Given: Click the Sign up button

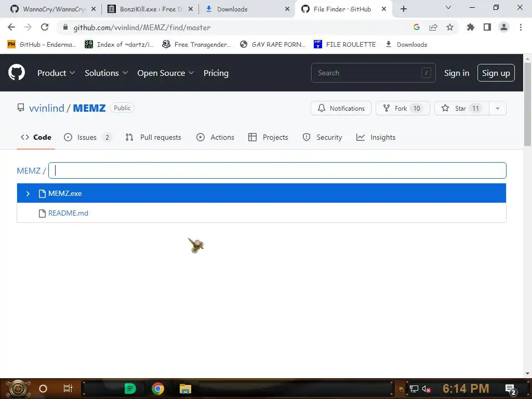Looking at the screenshot, I should coord(496,73).
